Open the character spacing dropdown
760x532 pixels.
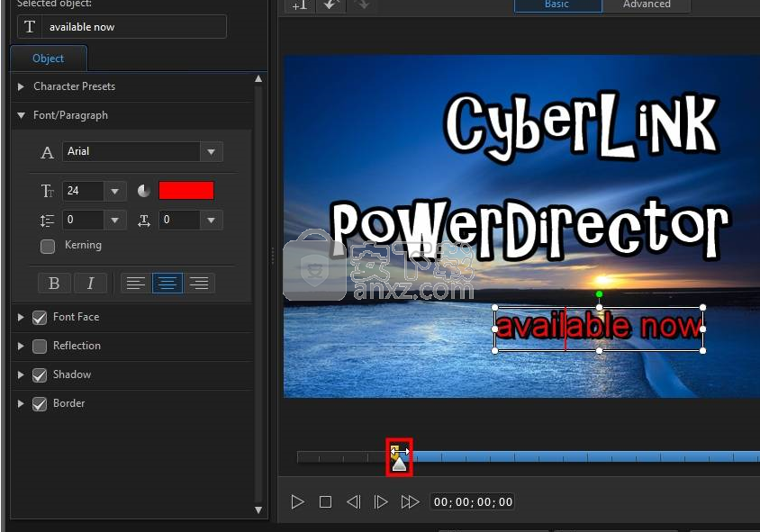pos(212,221)
